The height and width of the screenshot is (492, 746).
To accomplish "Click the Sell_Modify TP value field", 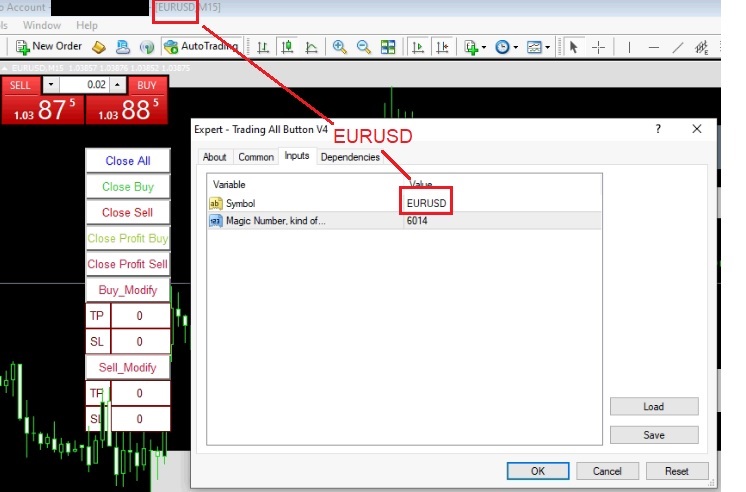I will point(140,393).
